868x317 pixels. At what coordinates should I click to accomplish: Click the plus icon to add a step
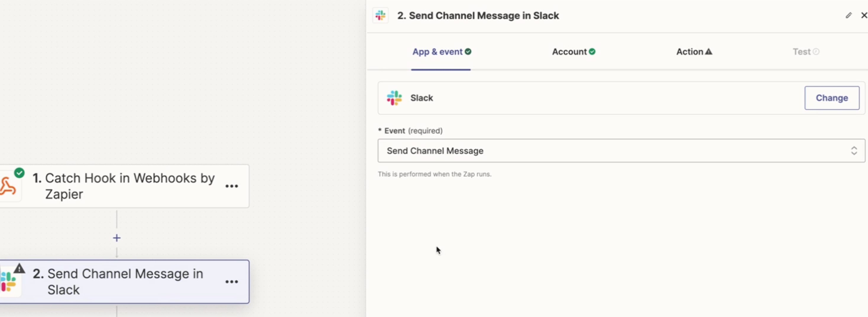[116, 238]
